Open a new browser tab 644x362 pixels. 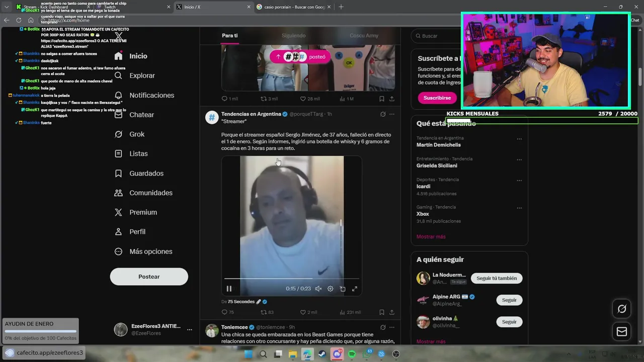[341, 7]
